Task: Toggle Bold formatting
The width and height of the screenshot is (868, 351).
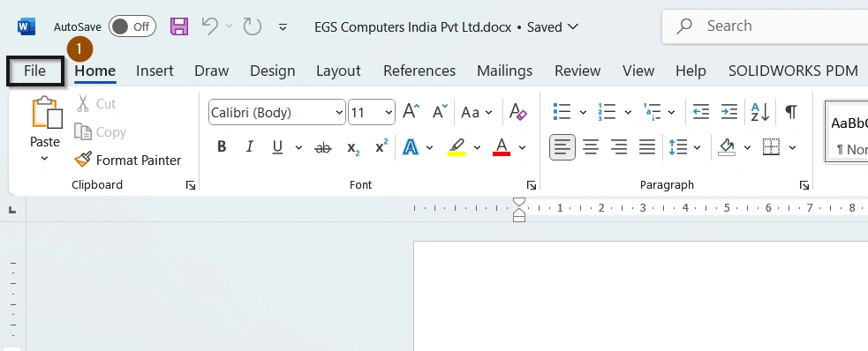Action: coord(222,147)
